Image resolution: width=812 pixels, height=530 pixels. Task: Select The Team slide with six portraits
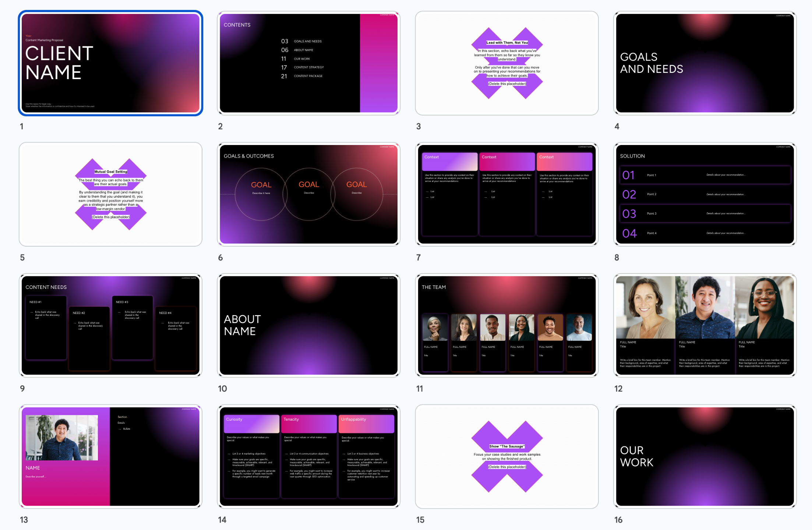pyautogui.click(x=506, y=325)
